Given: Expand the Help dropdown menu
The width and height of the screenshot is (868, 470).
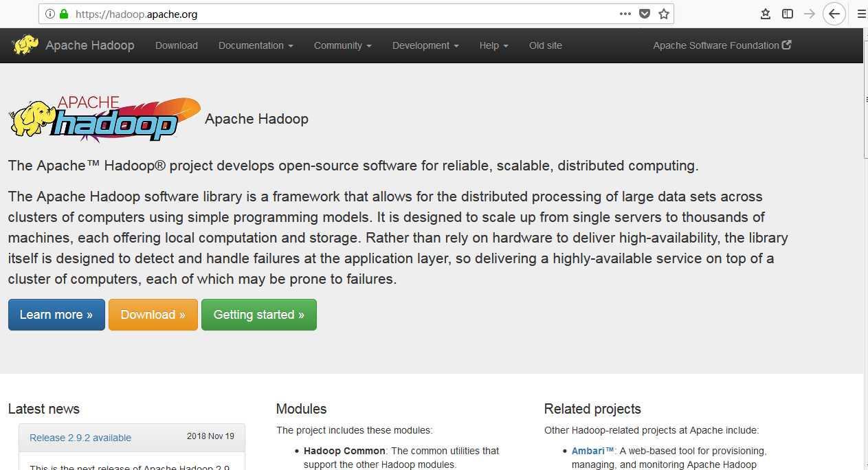Looking at the screenshot, I should (x=494, y=45).
